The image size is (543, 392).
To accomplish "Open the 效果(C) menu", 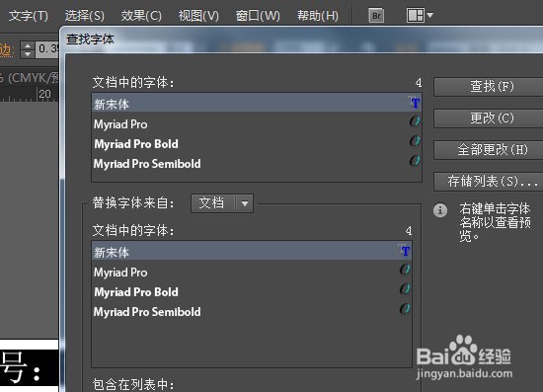I will point(141,16).
